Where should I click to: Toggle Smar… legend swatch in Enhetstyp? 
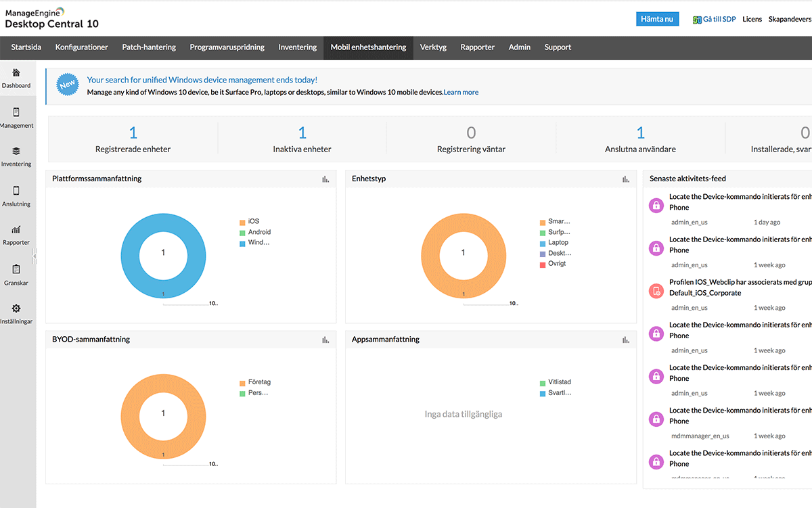(x=543, y=222)
